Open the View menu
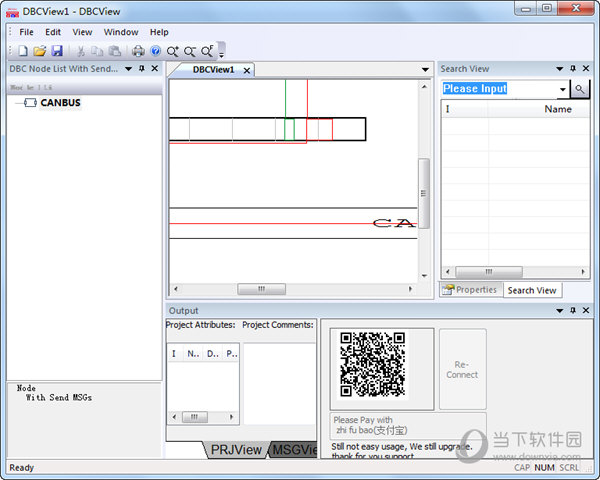 point(82,32)
